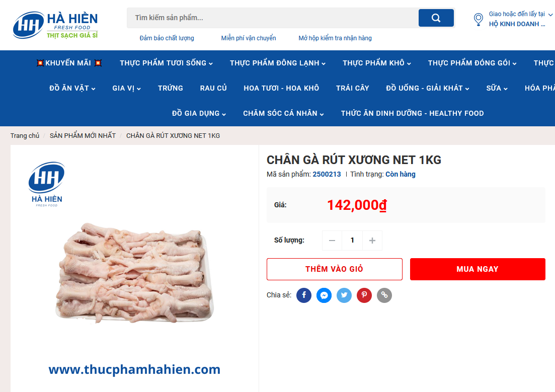This screenshot has height=392, width=555.
Task: Open Sản Phẩm Mới Nhất breadcrumb link
Action: click(x=83, y=136)
